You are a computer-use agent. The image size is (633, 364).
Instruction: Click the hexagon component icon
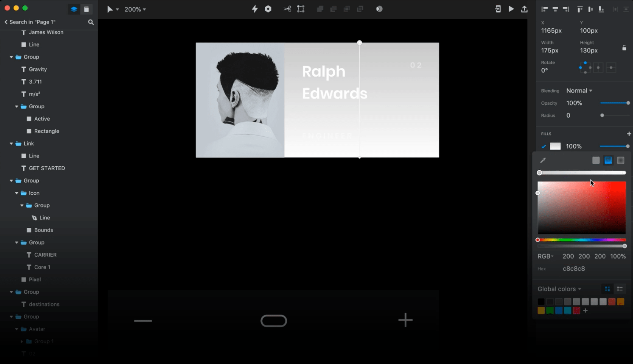268,9
